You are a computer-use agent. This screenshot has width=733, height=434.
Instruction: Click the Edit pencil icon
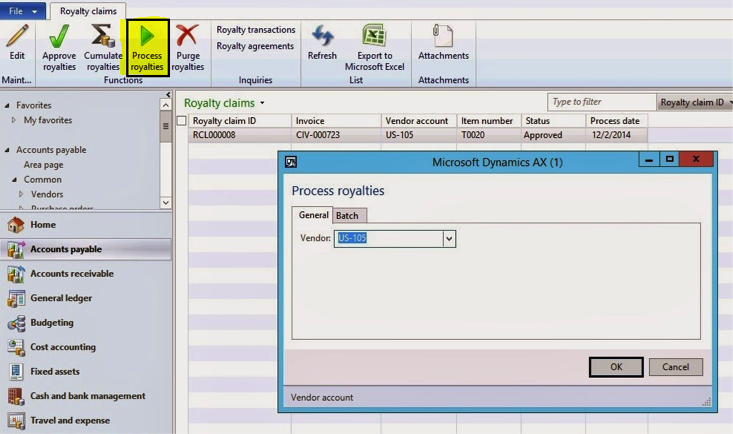pos(17,36)
